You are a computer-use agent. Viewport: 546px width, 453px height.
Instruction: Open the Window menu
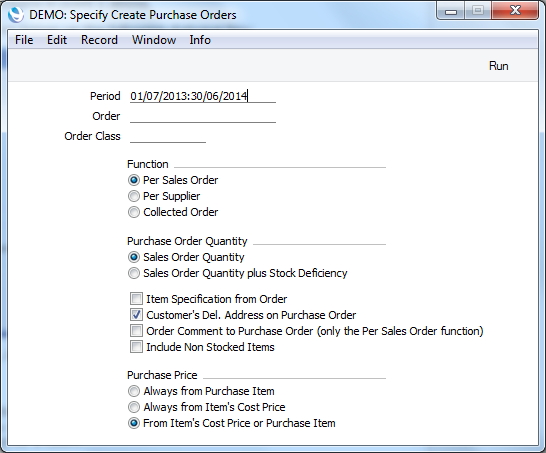[x=154, y=40]
